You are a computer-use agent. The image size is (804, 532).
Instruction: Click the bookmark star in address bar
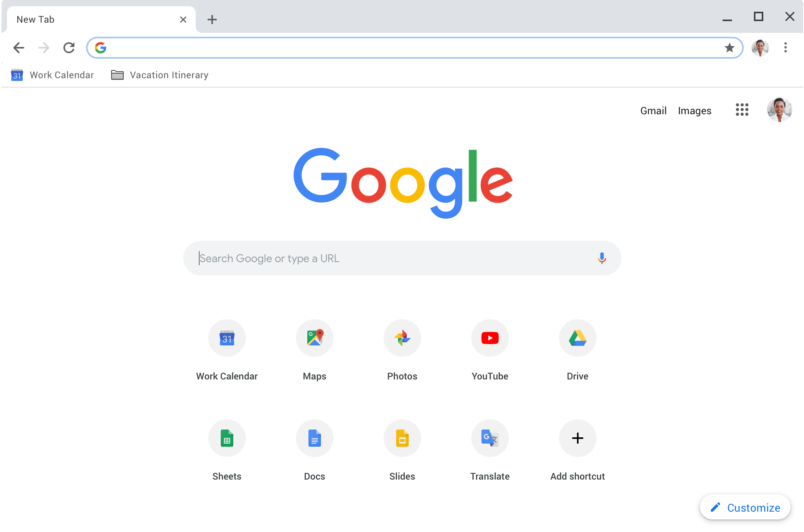point(730,47)
